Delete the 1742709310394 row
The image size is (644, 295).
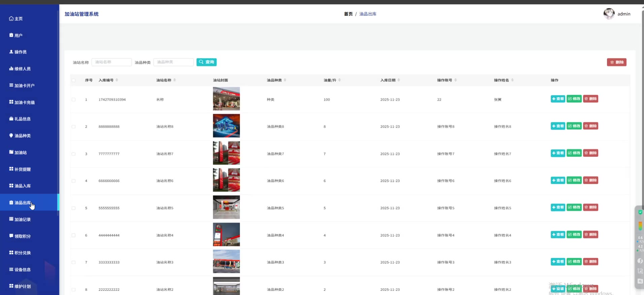point(591,99)
